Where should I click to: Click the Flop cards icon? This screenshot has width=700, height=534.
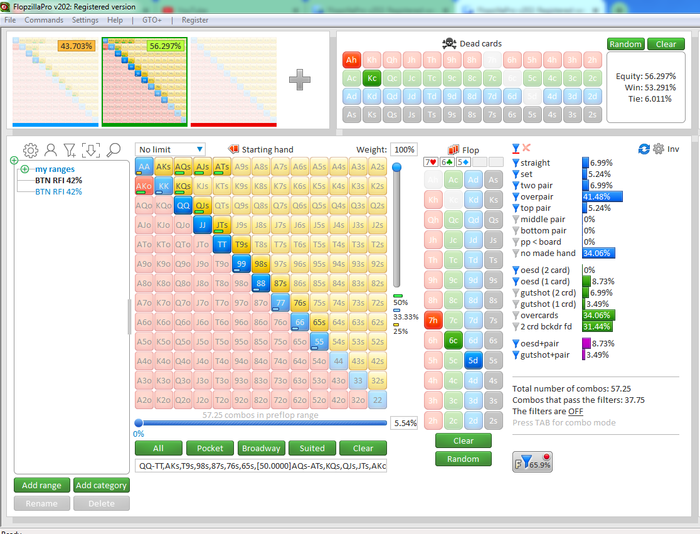454,150
